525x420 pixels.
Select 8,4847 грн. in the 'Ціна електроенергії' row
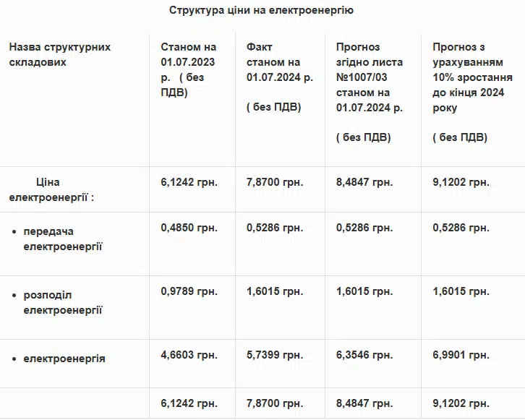[364, 182]
